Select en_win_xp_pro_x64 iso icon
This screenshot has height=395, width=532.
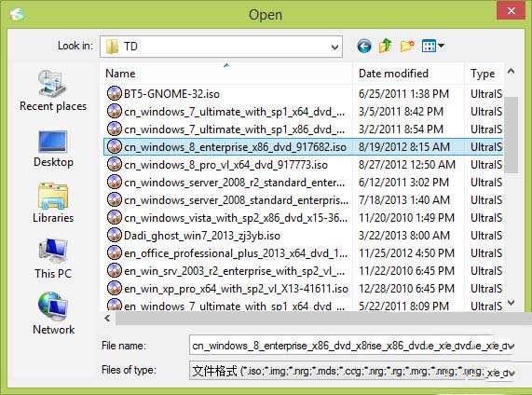point(114,288)
